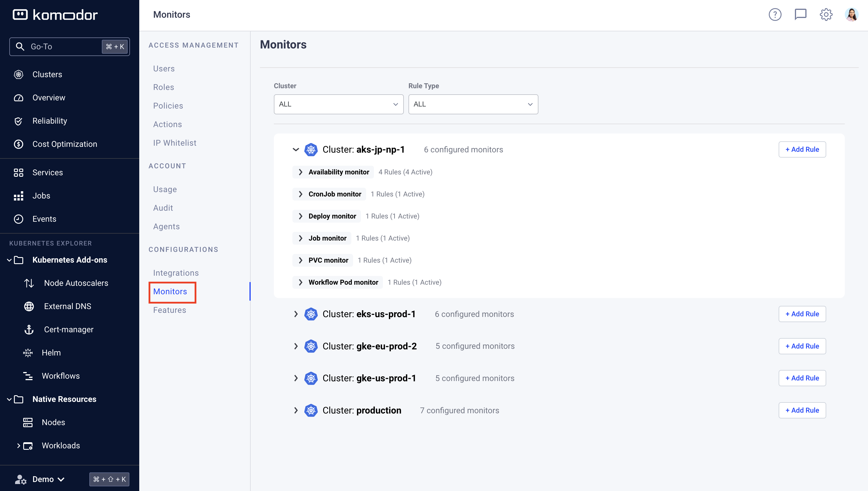The width and height of the screenshot is (868, 491).
Task: Click the Workflows steps icon
Action: pyautogui.click(x=28, y=376)
